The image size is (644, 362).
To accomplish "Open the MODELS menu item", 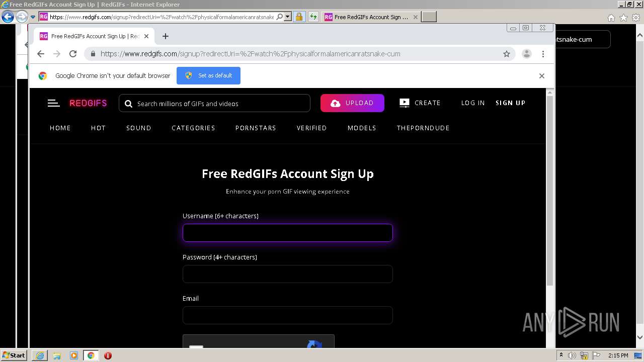I will tap(362, 128).
